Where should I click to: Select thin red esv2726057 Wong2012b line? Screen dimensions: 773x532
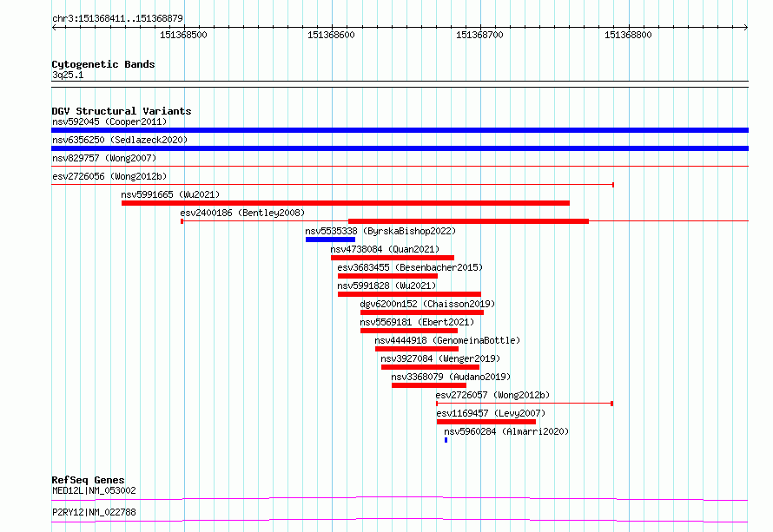[525, 404]
